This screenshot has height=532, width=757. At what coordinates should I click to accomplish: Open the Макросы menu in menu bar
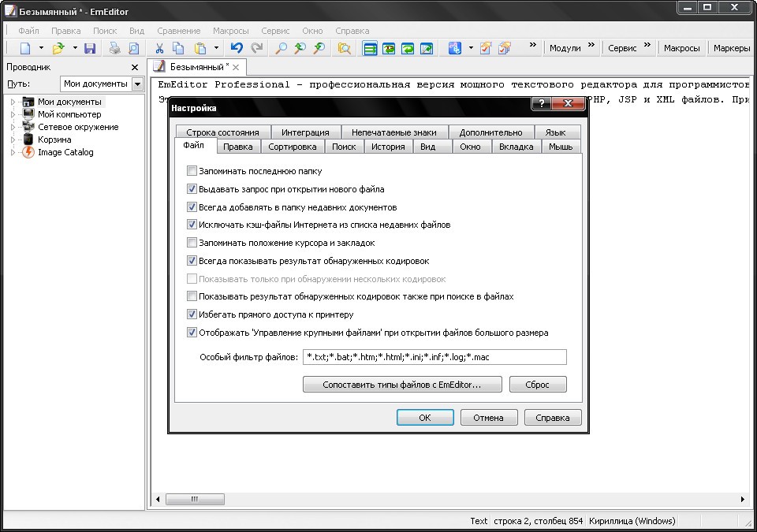(x=231, y=31)
